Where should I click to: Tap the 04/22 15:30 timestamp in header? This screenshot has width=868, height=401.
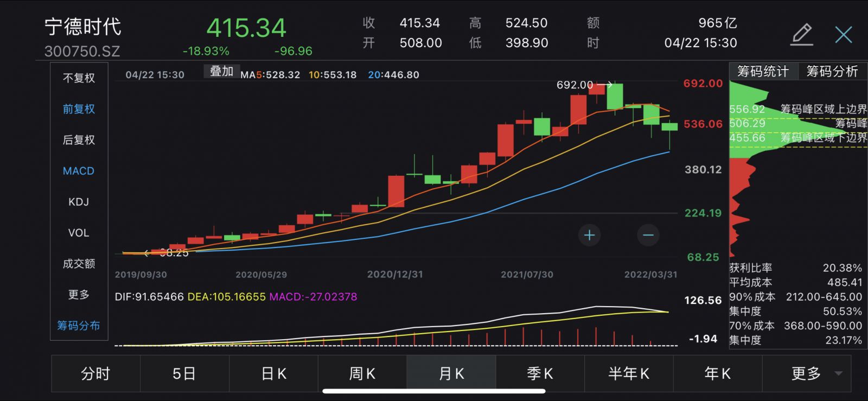tap(700, 43)
